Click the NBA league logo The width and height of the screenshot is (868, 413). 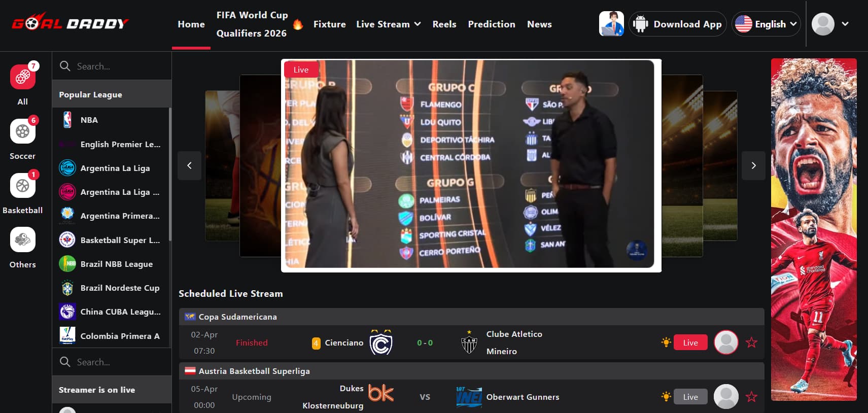[67, 120]
